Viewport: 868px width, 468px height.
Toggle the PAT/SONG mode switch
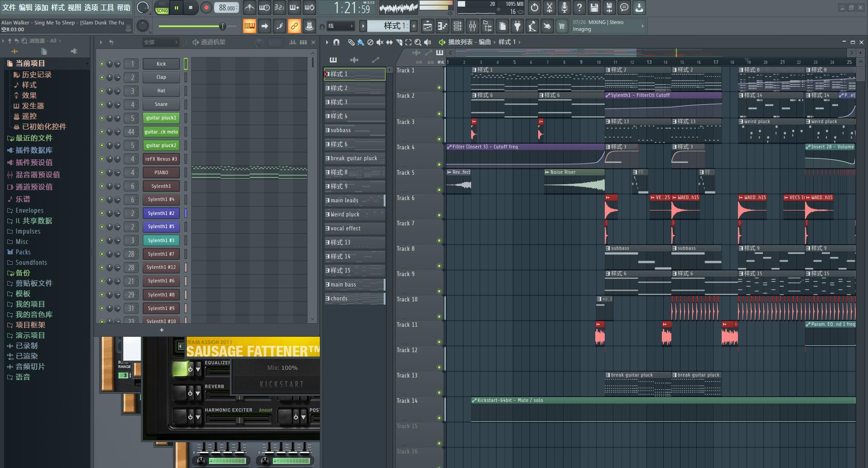click(x=162, y=8)
